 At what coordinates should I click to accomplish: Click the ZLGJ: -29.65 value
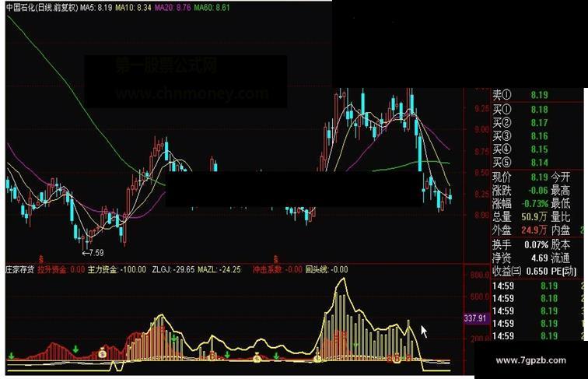pyautogui.click(x=173, y=269)
